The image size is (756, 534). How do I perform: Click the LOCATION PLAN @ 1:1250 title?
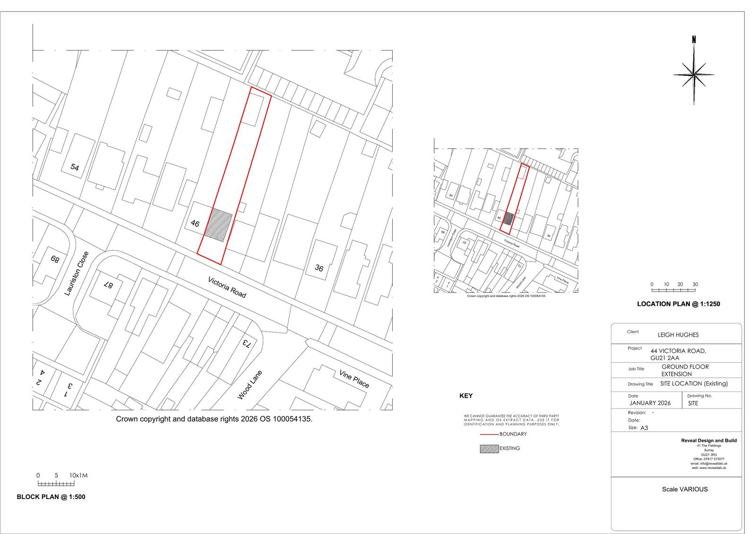(x=678, y=304)
